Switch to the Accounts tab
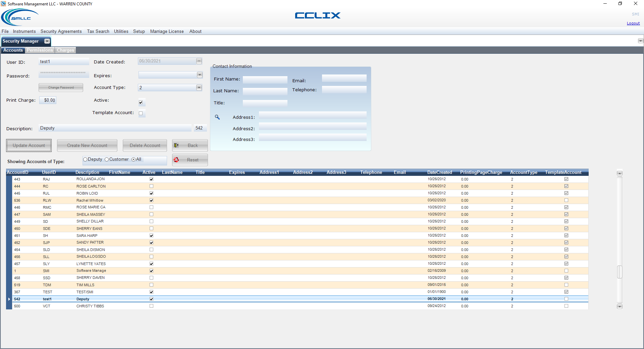Image resolution: width=644 pixels, height=349 pixels. pos(13,50)
